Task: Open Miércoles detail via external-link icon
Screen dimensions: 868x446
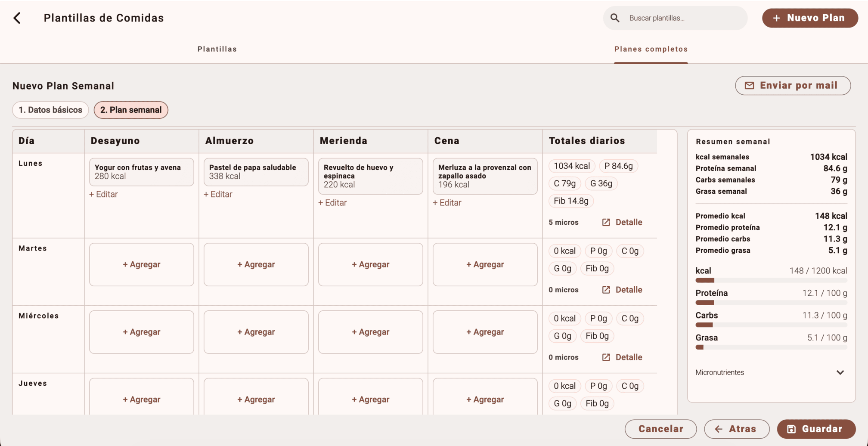Action: click(606, 357)
